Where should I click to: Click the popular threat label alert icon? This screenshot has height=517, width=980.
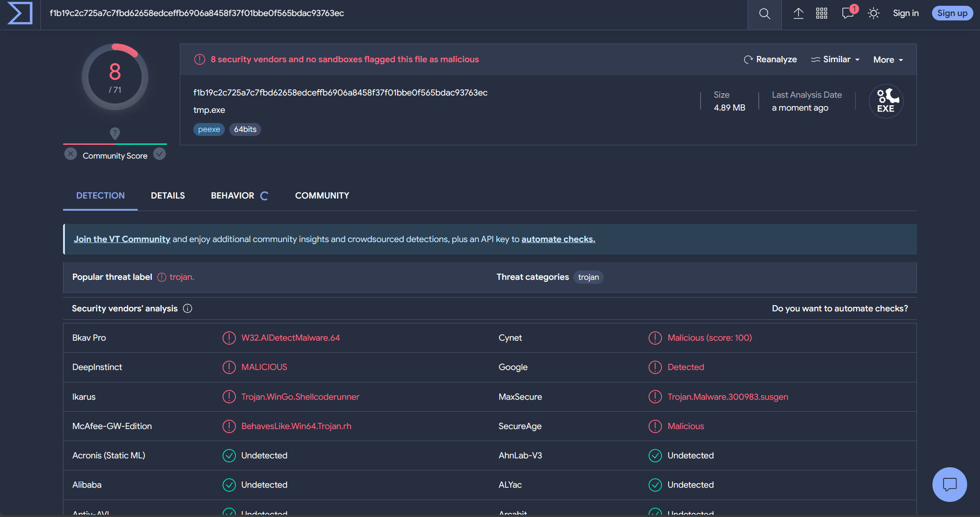162,277
